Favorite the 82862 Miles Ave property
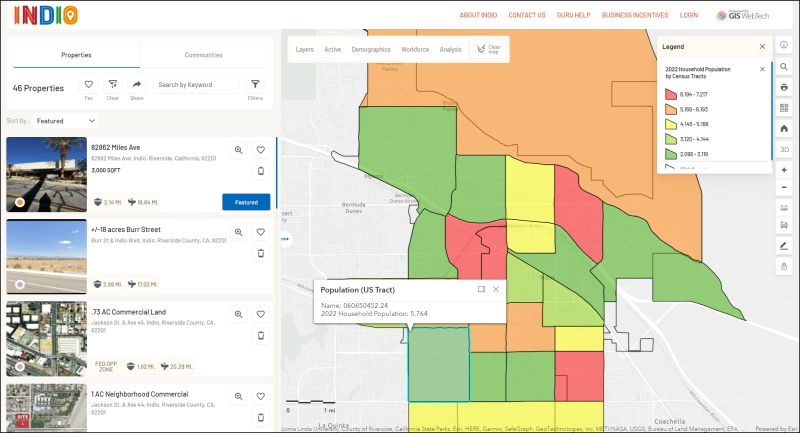 pos(261,150)
